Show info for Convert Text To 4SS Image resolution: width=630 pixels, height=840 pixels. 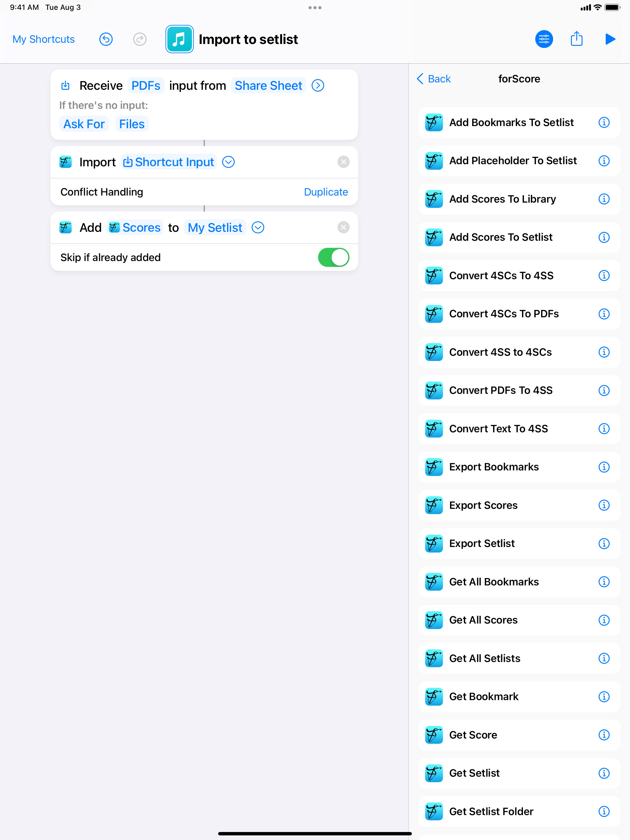pyautogui.click(x=604, y=429)
